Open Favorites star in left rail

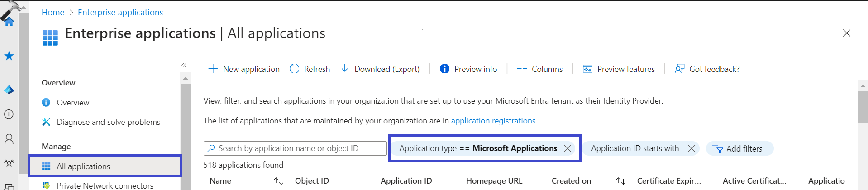point(9,56)
